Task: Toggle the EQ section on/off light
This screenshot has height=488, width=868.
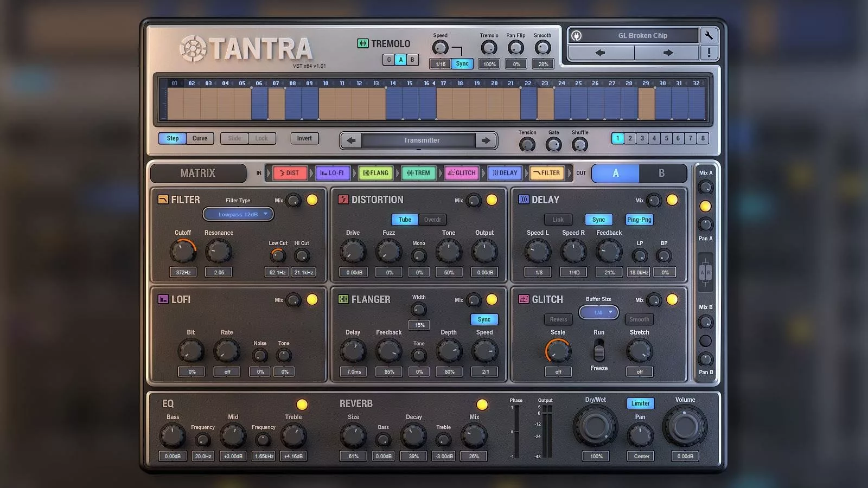Action: [302, 404]
